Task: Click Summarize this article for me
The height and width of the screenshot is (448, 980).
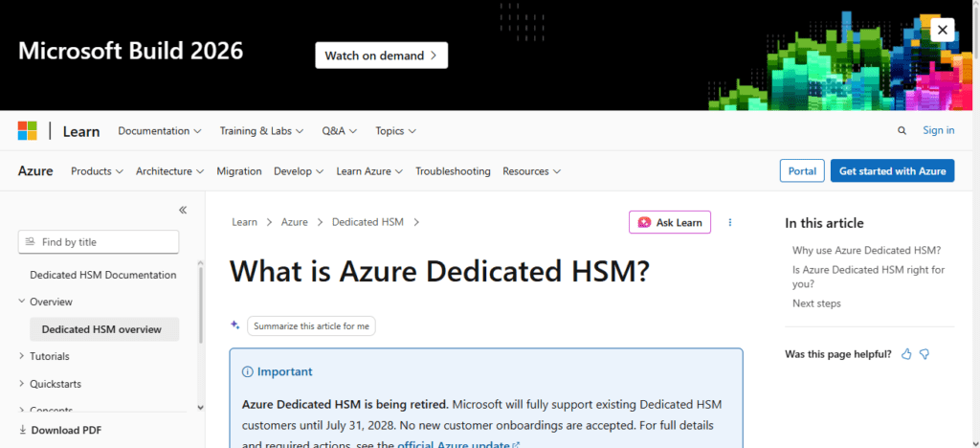Action: [x=311, y=326]
